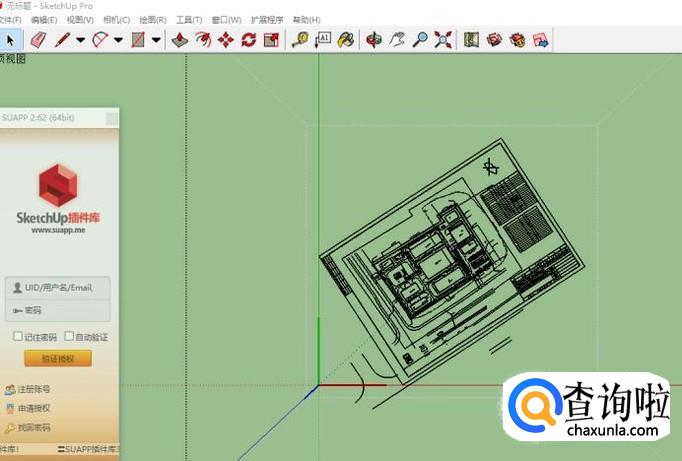
Task: Select the Rectangle shape tool
Action: tap(138, 40)
